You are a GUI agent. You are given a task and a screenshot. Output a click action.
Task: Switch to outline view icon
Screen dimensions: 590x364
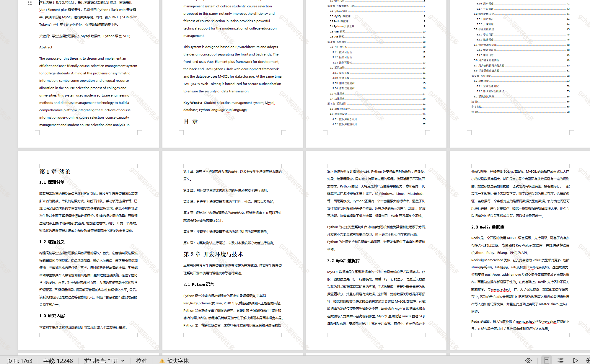tap(560, 360)
